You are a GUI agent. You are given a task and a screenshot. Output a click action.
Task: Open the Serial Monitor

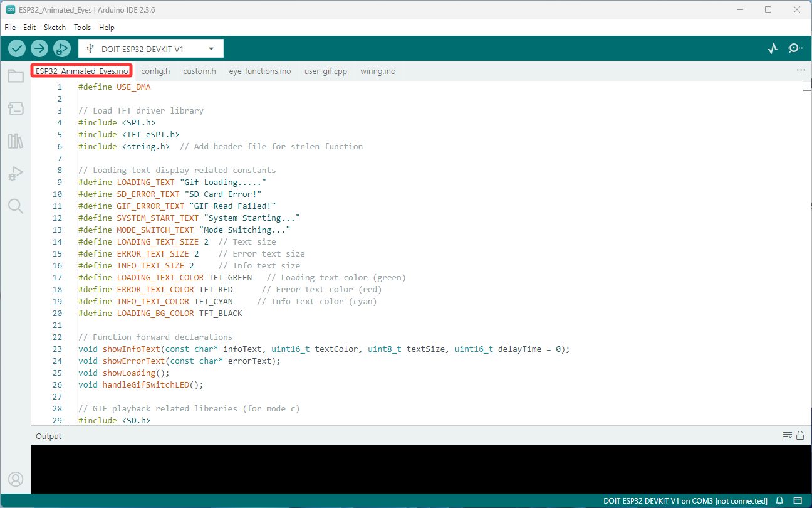(795, 48)
